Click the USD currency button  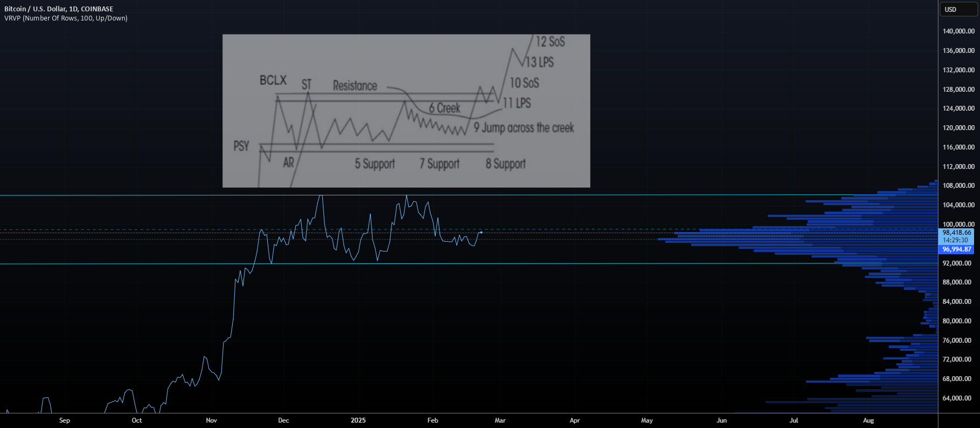(959, 9)
